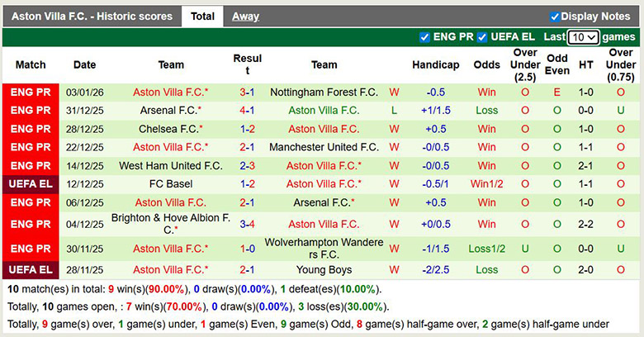
Task: Open the Last games count dropdown
Action: [x=583, y=37]
